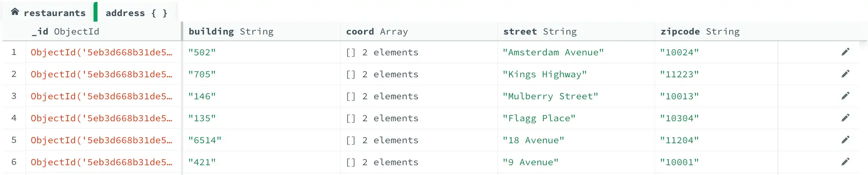868x175 pixels.
Task: Click the _id ObjectId column header
Action: [x=66, y=31]
